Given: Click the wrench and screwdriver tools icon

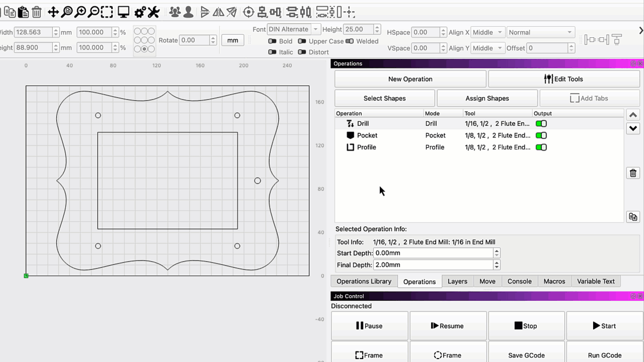Looking at the screenshot, I should tap(153, 12).
